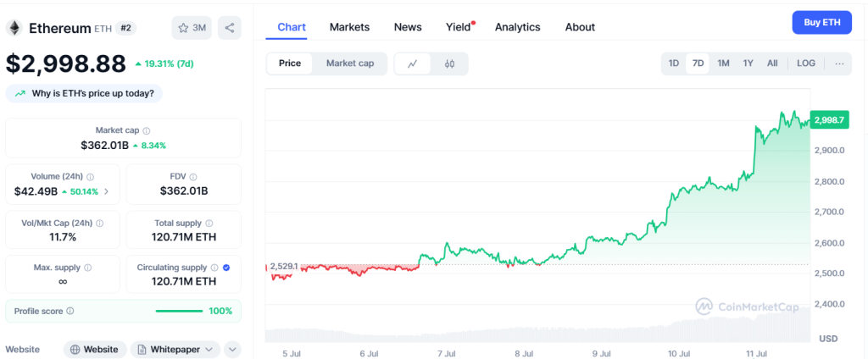The width and height of the screenshot is (868, 359).
Task: Select the 1Y time range
Action: point(748,64)
